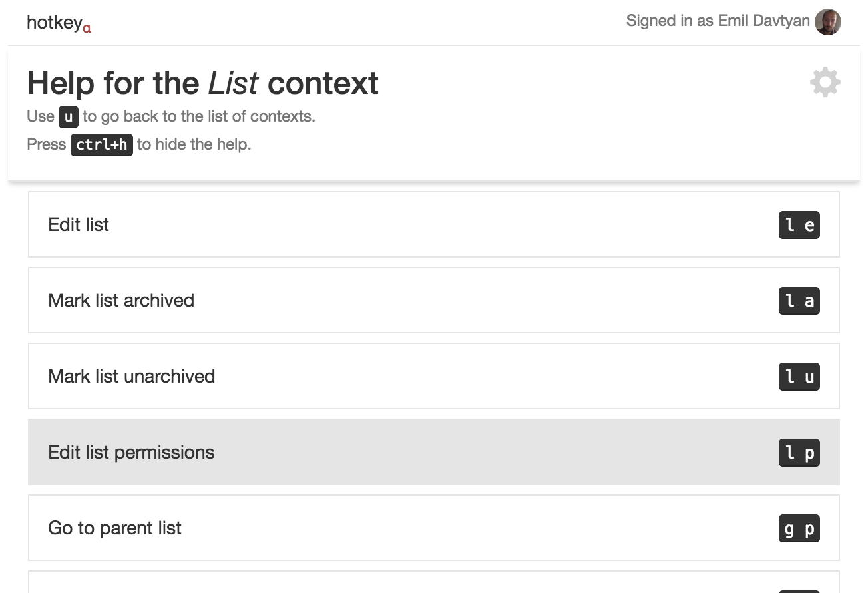Select the Edit list row

[399, 224]
